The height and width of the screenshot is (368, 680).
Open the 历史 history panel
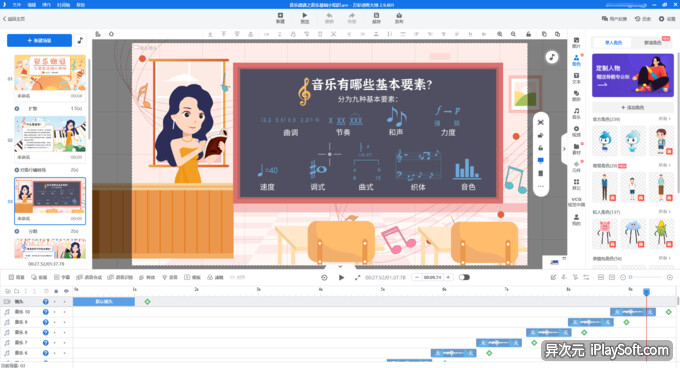643,19
